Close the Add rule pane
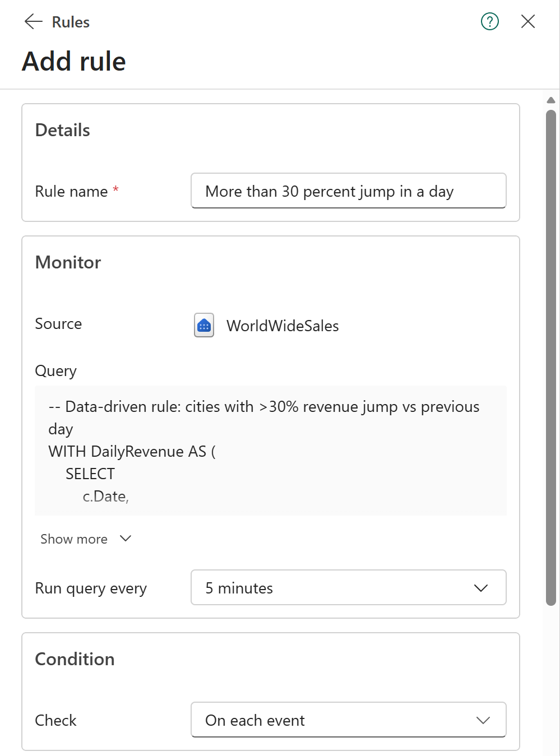Viewport: 560px width, 756px height. pyautogui.click(x=528, y=22)
